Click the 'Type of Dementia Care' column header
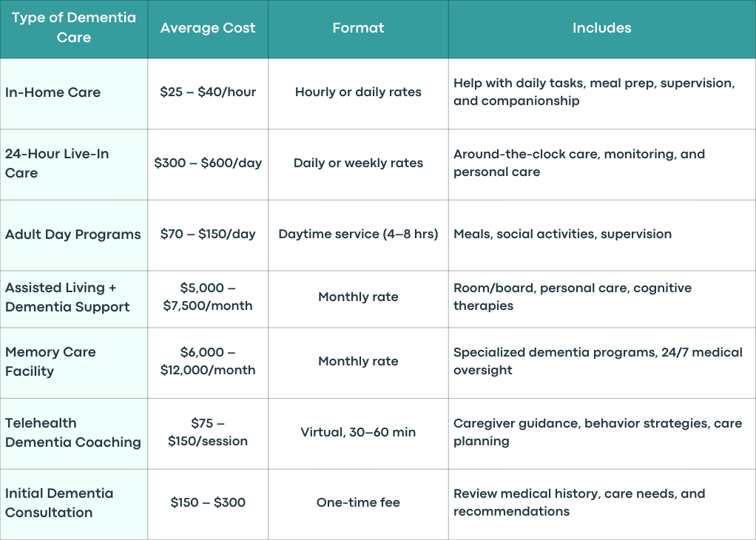Viewport: 756px width, 540px height. click(x=74, y=27)
